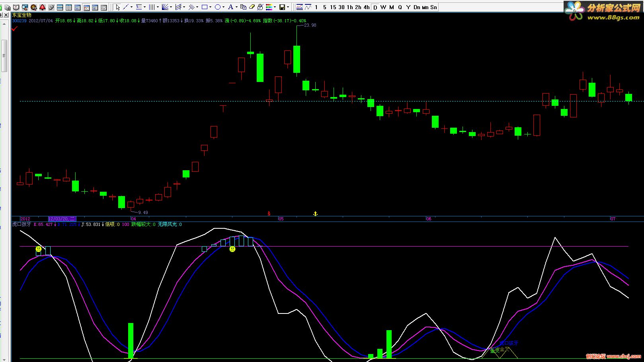Choose the arrow pointer selection tool
The height and width of the screenshot is (362, 644).
click(118, 7)
